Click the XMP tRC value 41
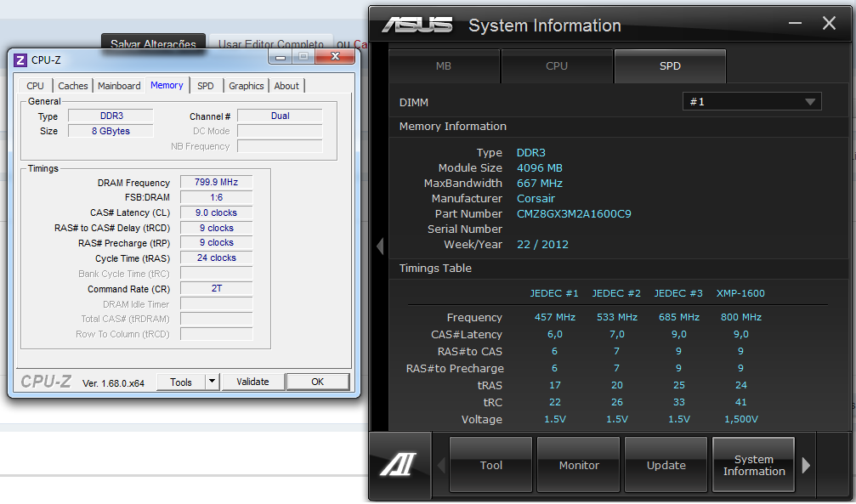Screen dimensions: 856x504 (x=740, y=403)
